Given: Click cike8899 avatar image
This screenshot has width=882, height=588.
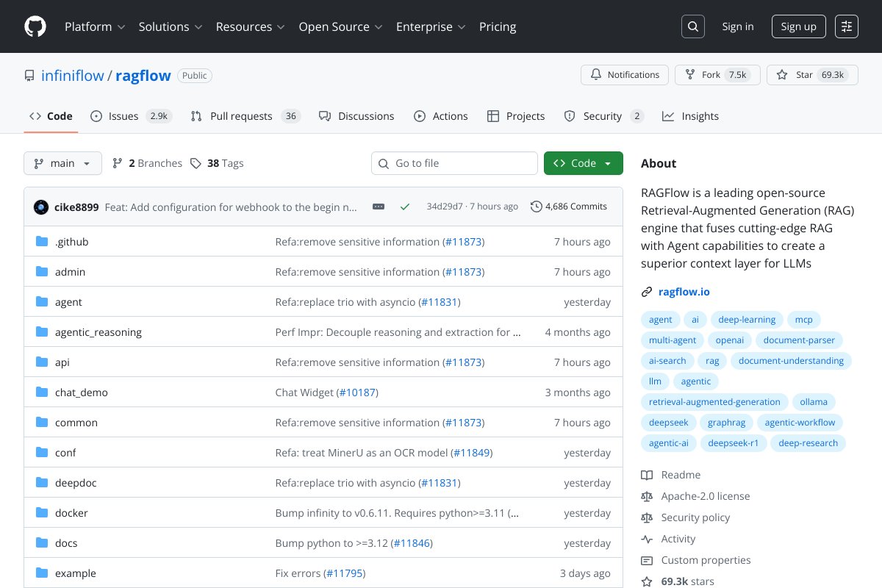Looking at the screenshot, I should 41,207.
